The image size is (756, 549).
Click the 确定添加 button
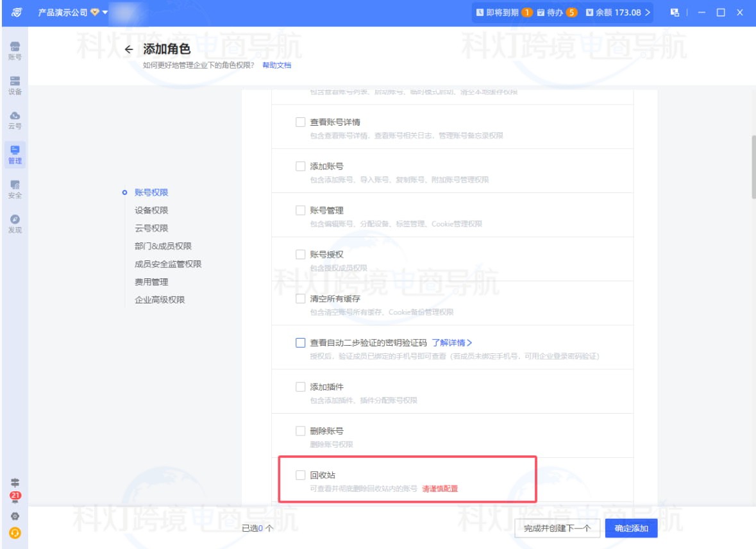[630, 528]
